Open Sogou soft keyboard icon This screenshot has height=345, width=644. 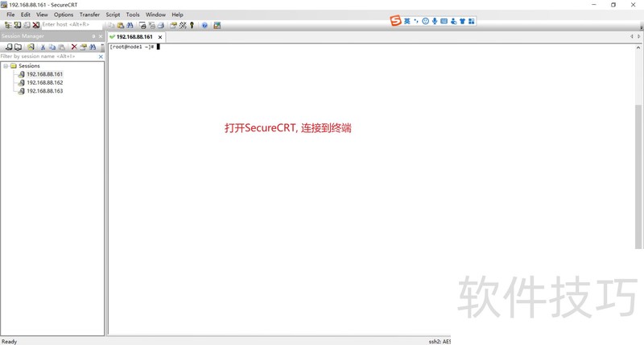pos(444,21)
